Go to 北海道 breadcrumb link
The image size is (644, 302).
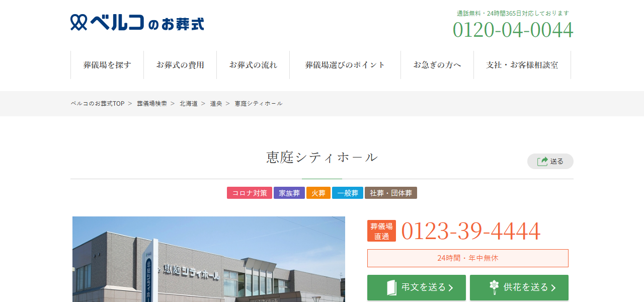[189, 103]
